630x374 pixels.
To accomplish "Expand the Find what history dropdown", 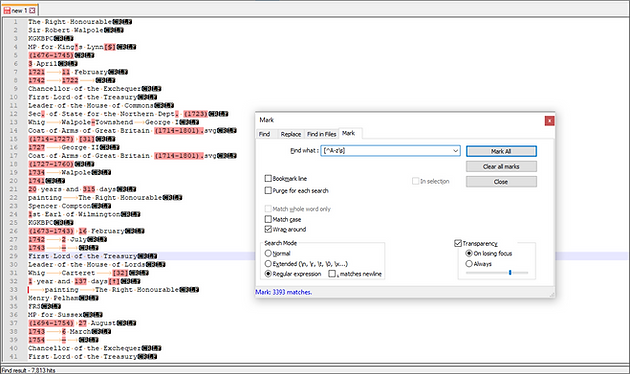I will pyautogui.click(x=456, y=151).
